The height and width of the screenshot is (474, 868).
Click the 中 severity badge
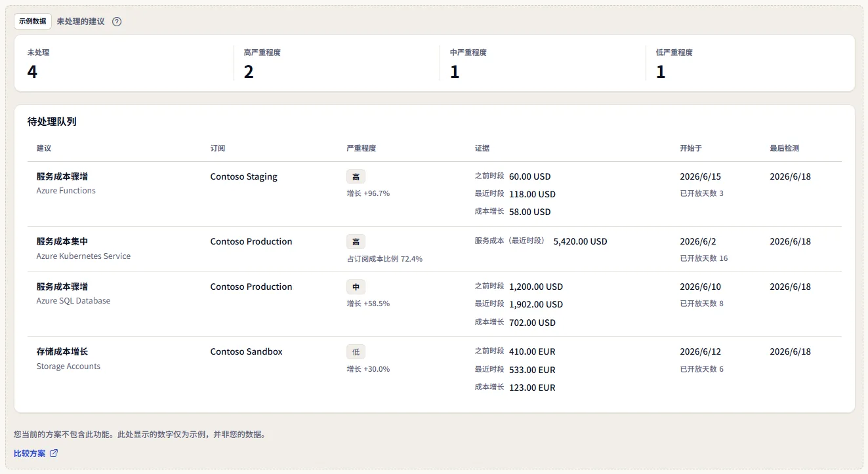coord(356,286)
